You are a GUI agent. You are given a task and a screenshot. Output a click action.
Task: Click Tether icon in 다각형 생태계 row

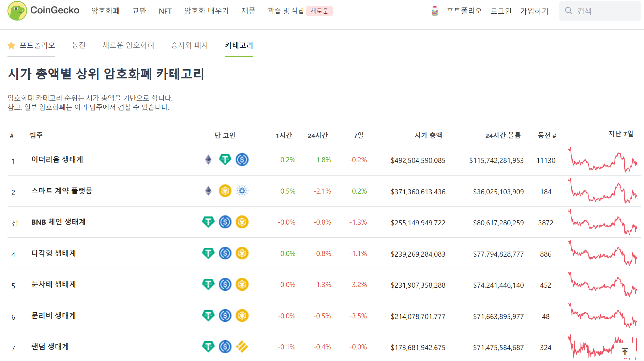click(208, 253)
